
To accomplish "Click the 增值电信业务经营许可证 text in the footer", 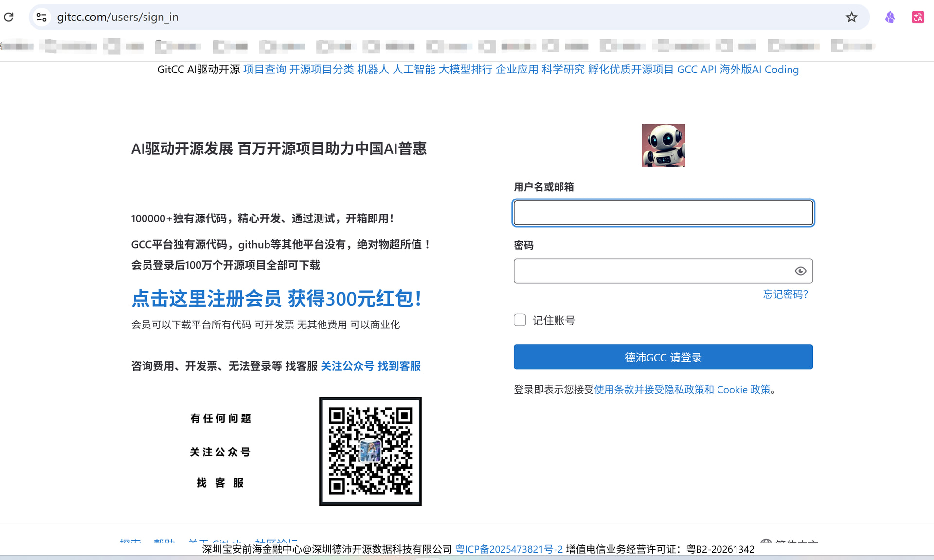I will click(660, 549).
